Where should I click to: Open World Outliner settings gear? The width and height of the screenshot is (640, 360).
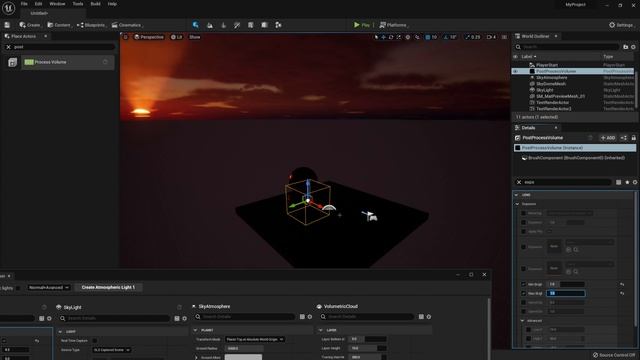pos(633,47)
